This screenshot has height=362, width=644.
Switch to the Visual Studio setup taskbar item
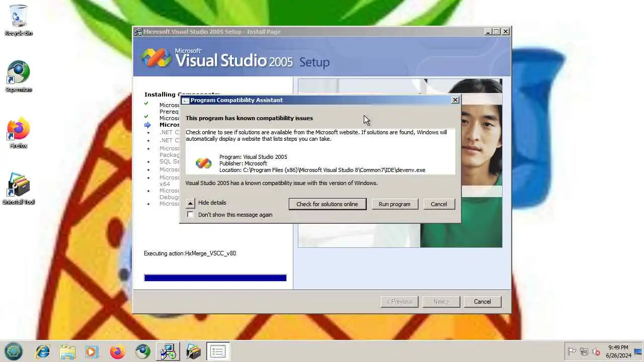168,351
